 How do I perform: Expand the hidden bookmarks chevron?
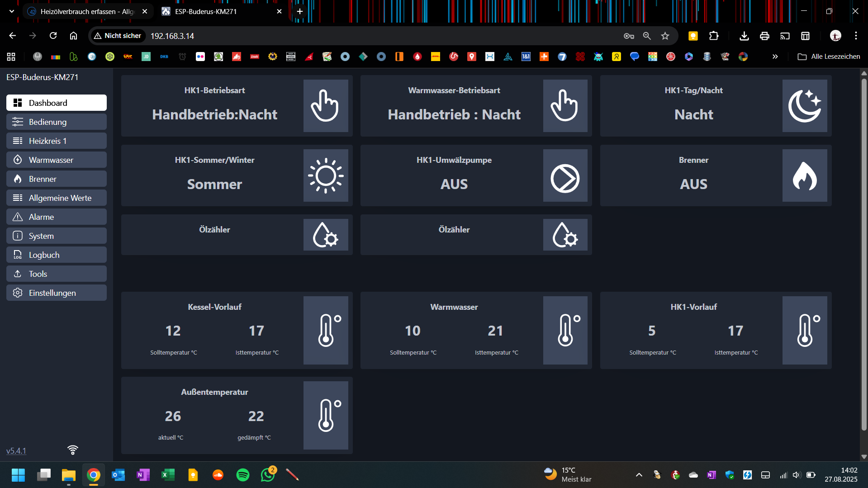click(775, 57)
